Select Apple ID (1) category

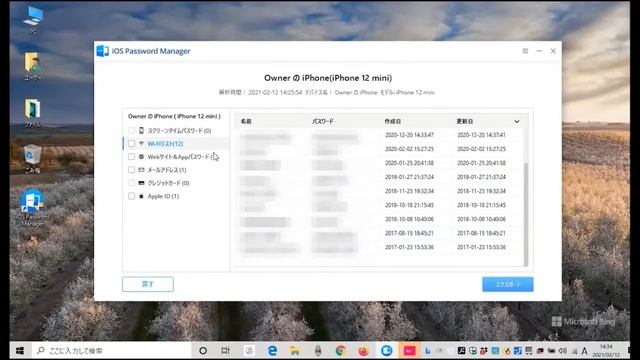pyautogui.click(x=163, y=196)
